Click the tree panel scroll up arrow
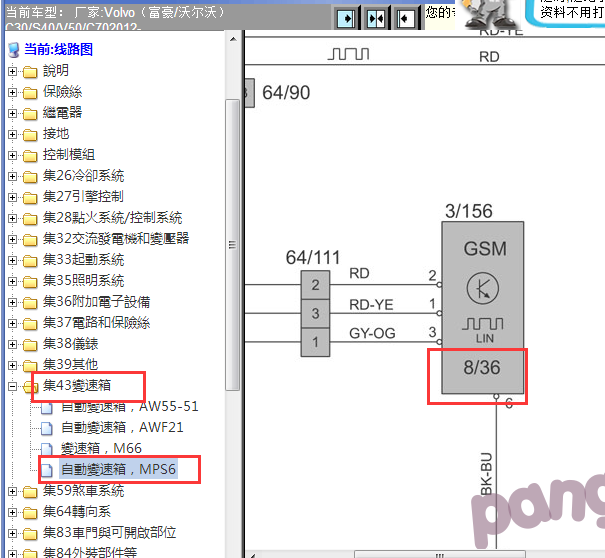This screenshot has height=558, width=605. click(x=233, y=39)
